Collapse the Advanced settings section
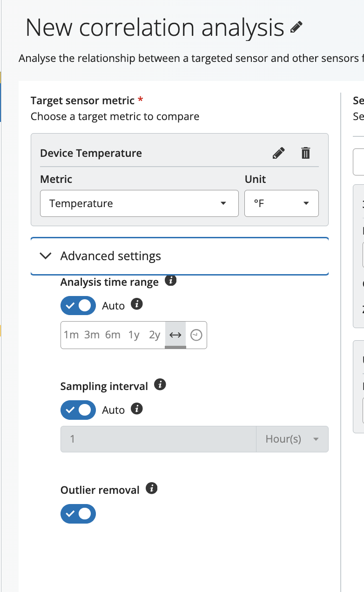This screenshot has width=364, height=592. tap(46, 256)
